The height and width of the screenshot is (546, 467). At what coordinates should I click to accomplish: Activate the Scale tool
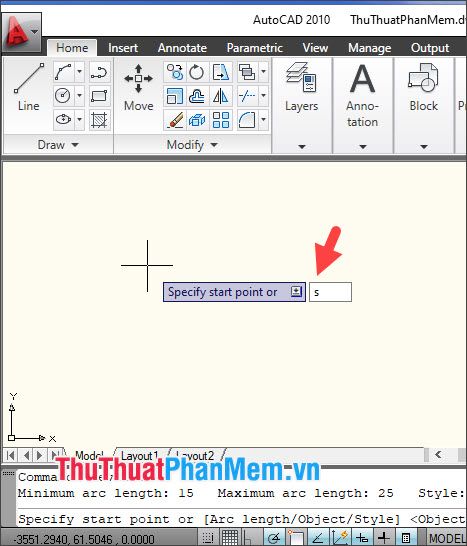[x=175, y=96]
